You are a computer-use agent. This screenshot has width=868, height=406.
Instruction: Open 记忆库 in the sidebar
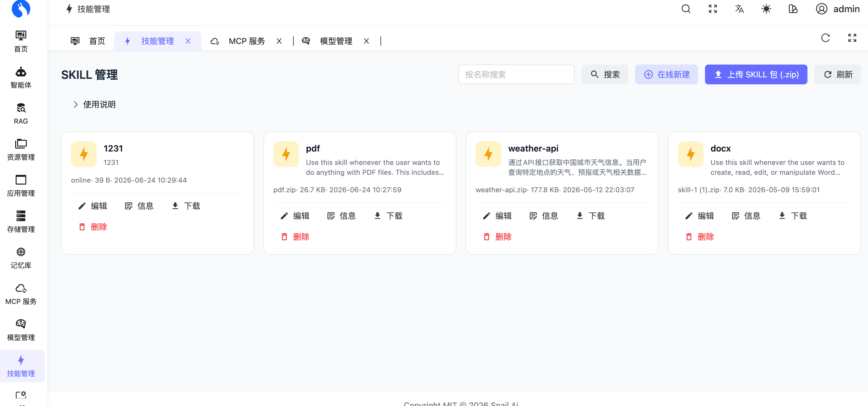click(x=21, y=258)
